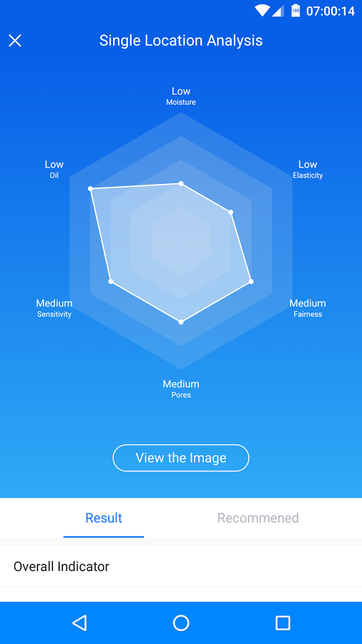Open the View the Image button
Viewport: 362px width, 644px height.
[x=181, y=458]
